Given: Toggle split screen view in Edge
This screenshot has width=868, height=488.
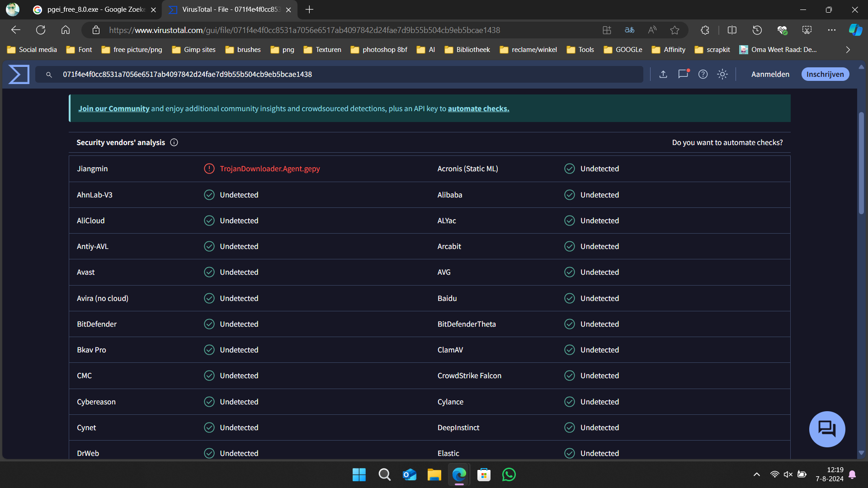Looking at the screenshot, I should tap(732, 30).
